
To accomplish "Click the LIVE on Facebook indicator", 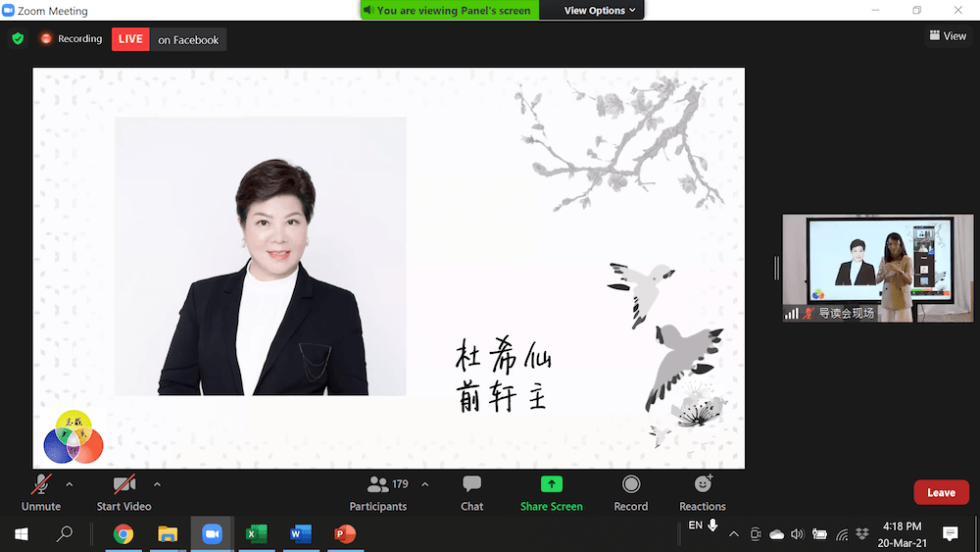I will [169, 40].
